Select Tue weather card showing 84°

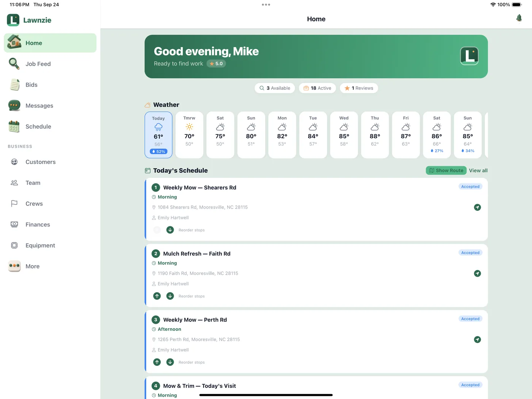pos(313,135)
